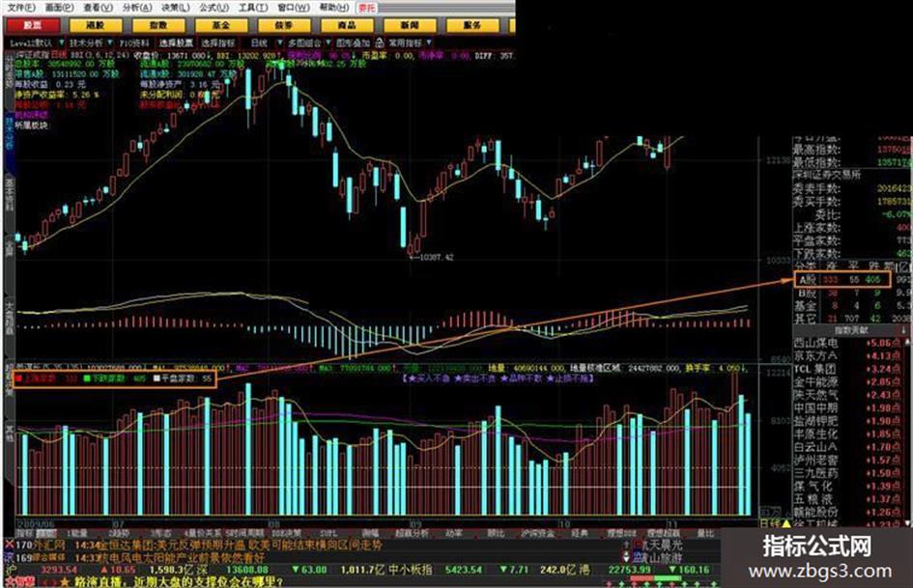Select 盐湖钾肥 in contribution list
913x588 pixels.
click(x=850, y=421)
